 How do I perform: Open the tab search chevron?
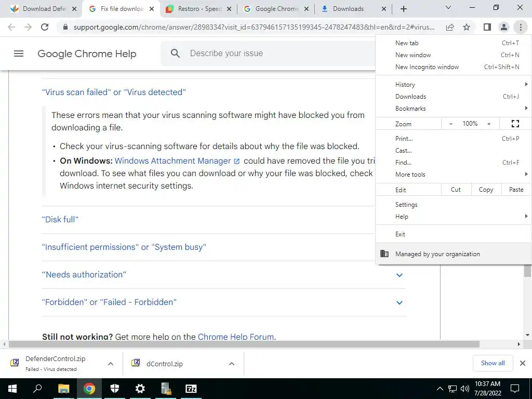click(448, 7)
